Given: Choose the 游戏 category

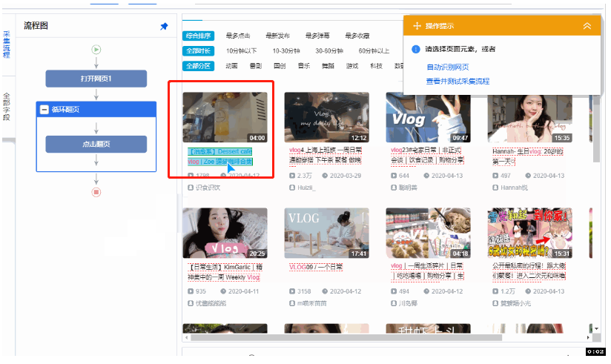Looking at the screenshot, I should coord(352,66).
